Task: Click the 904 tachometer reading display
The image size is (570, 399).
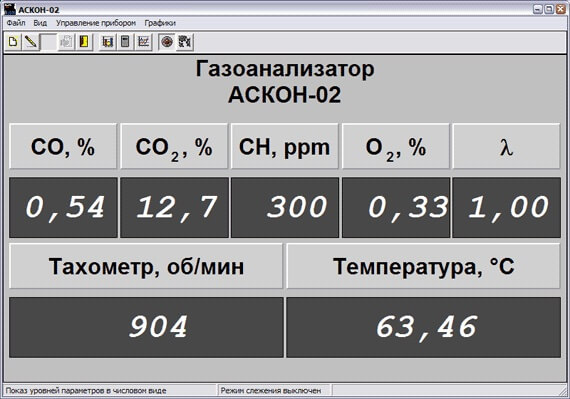Action: click(146, 327)
